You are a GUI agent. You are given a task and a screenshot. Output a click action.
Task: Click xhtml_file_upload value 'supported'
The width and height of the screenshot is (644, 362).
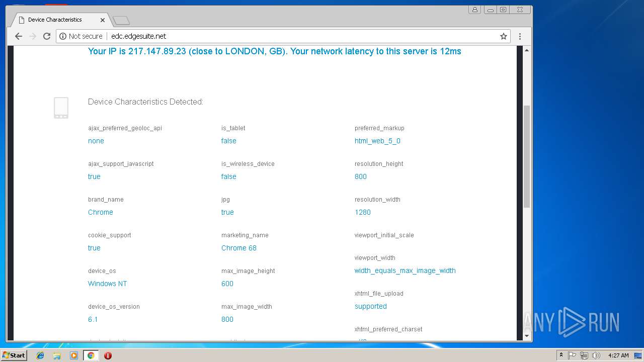tap(371, 306)
